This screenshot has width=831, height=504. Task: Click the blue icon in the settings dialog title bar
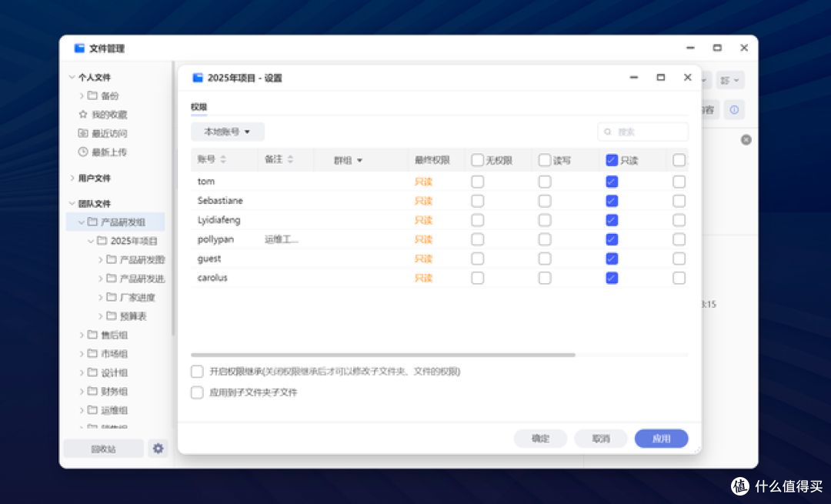pos(198,78)
